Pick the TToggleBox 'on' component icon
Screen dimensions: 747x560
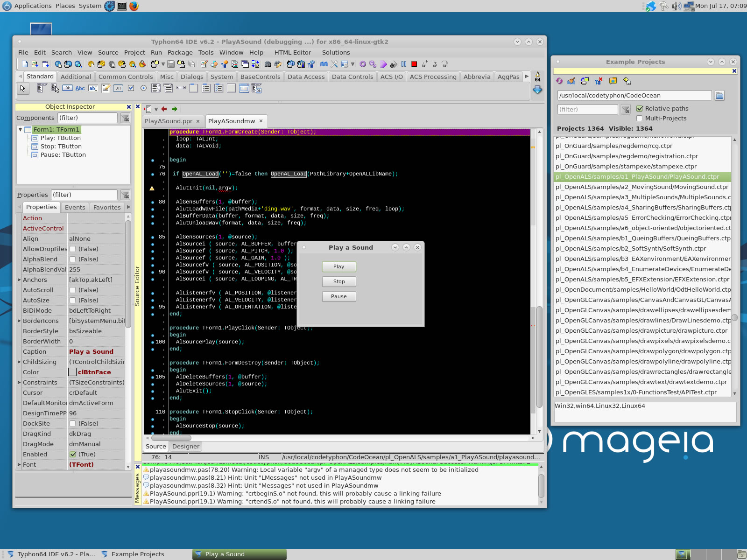pyautogui.click(x=118, y=88)
